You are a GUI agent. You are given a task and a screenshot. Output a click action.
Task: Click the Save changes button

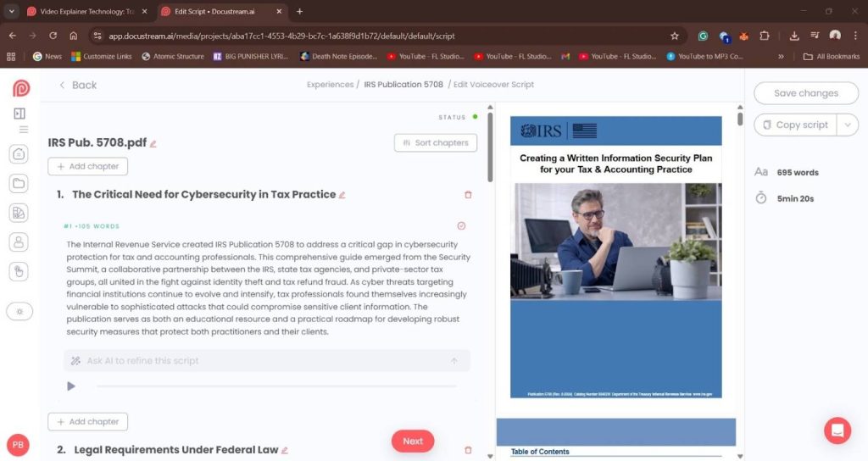(x=806, y=93)
